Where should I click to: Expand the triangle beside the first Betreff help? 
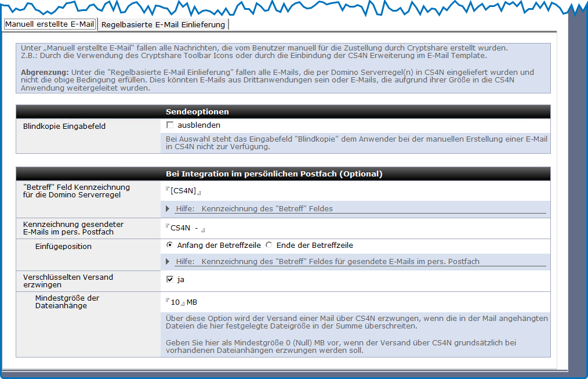(x=168, y=208)
